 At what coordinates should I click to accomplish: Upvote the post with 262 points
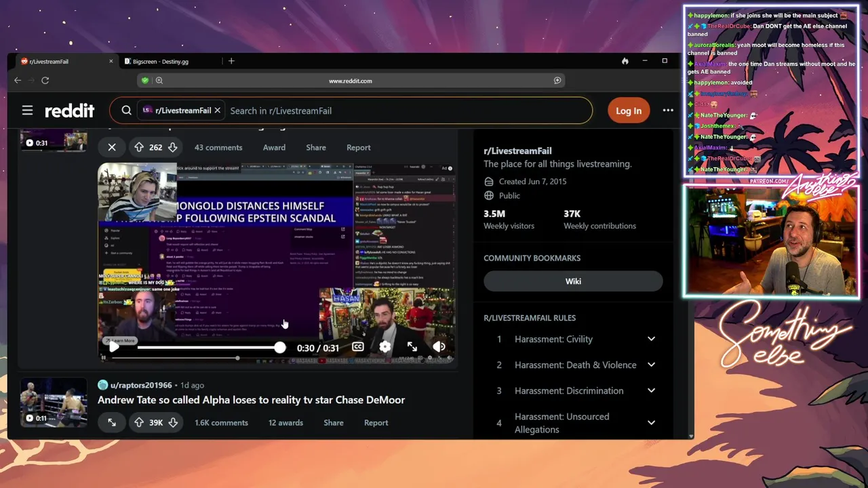[x=139, y=147]
